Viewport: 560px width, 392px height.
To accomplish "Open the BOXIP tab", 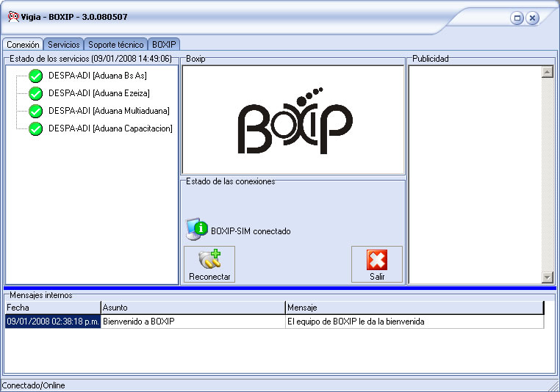I will click(x=164, y=45).
